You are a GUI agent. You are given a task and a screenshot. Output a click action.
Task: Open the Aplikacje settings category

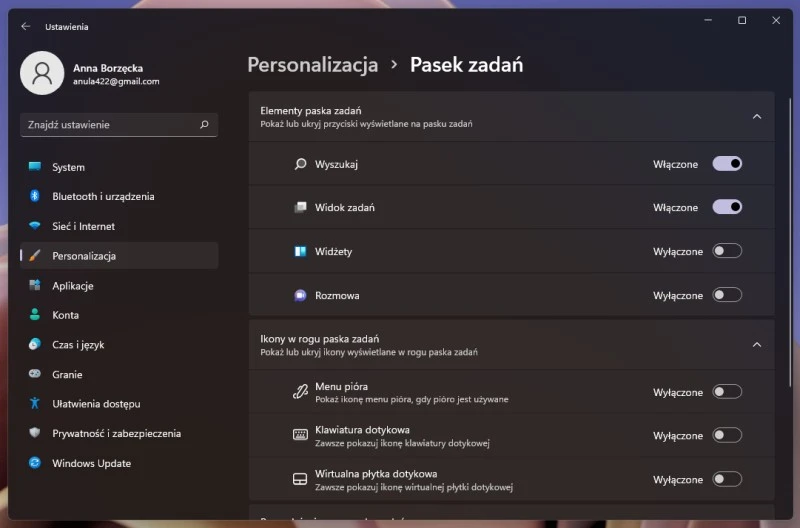[x=73, y=286]
